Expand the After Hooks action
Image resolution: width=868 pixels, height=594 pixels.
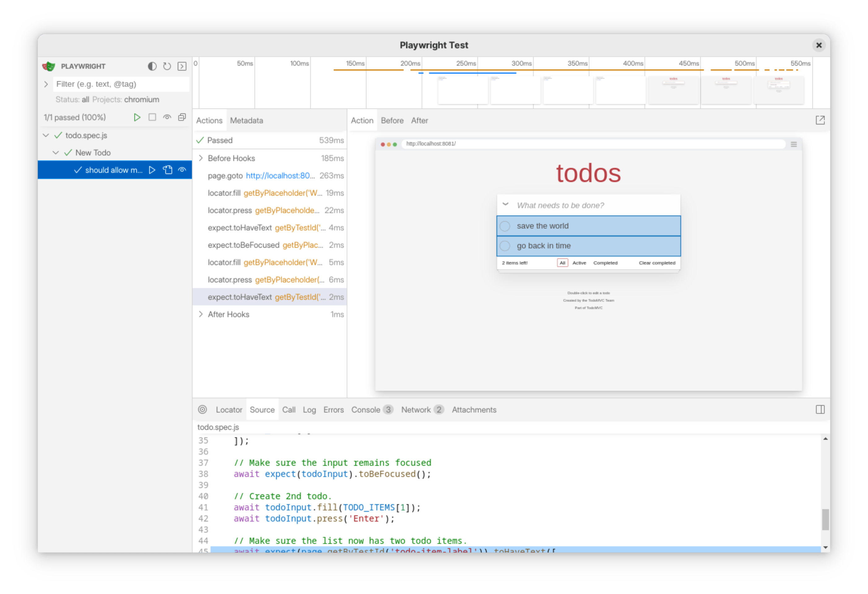click(x=201, y=314)
